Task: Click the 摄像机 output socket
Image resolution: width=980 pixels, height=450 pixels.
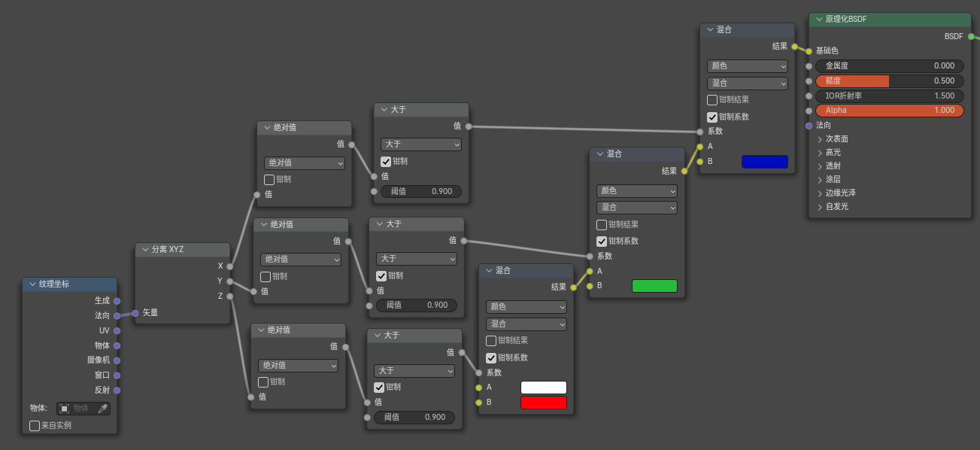Action: pos(117,360)
